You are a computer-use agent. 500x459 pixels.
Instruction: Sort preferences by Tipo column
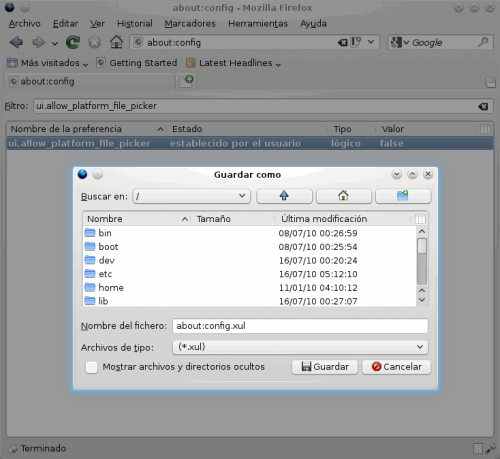(x=353, y=129)
